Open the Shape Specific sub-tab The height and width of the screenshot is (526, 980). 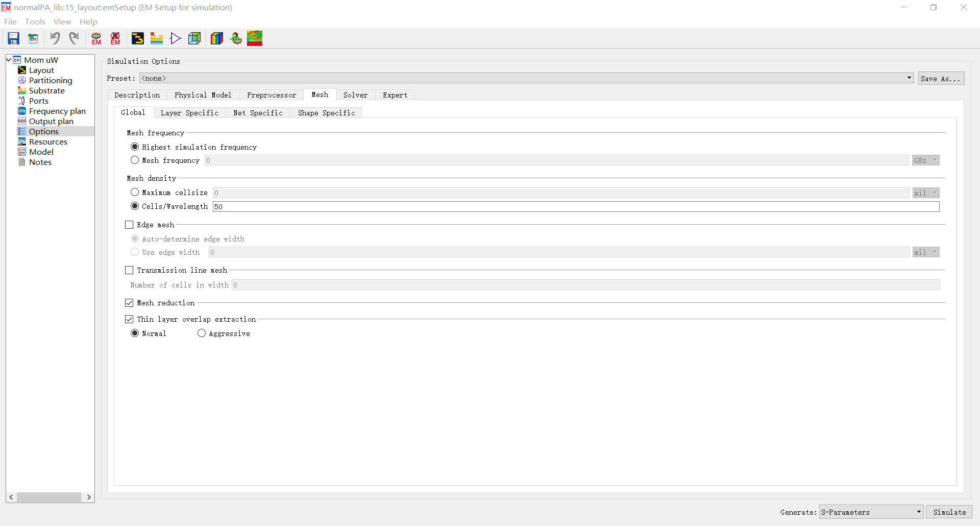click(x=326, y=113)
